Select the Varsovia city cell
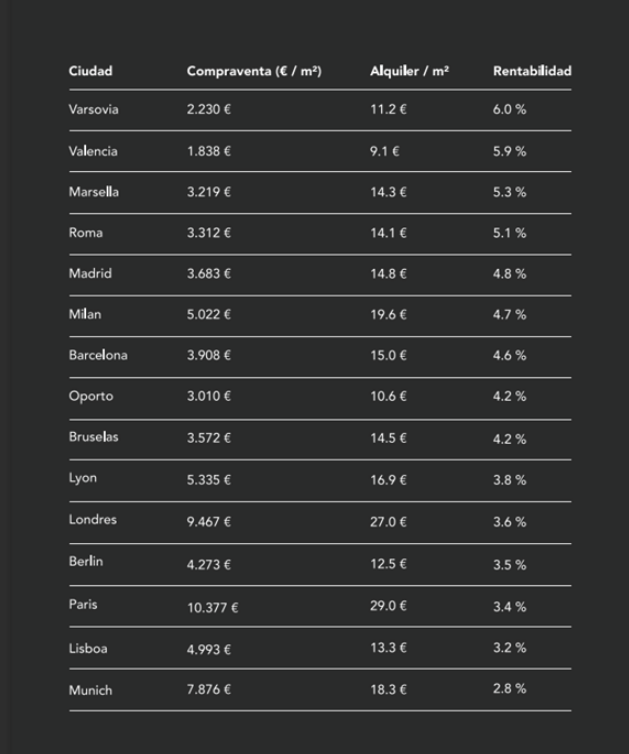This screenshot has height=754, width=629. (x=93, y=110)
